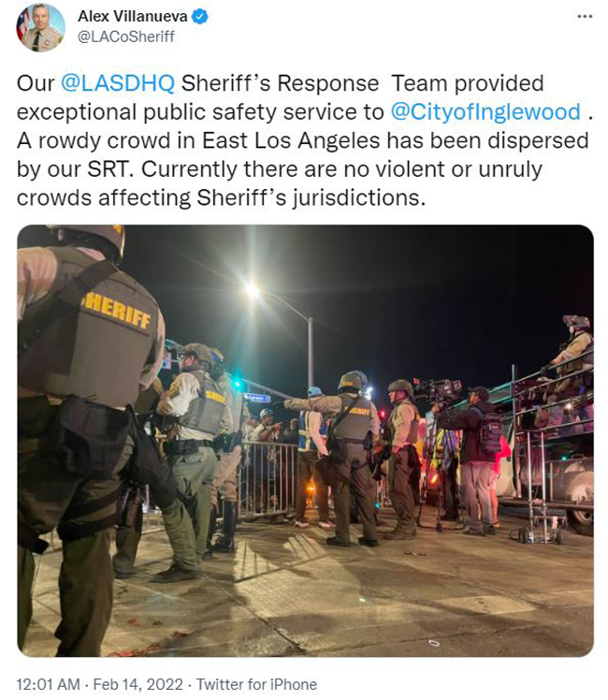Open the attached deputies photo
The width and height of the screenshot is (608, 700).
(305, 441)
